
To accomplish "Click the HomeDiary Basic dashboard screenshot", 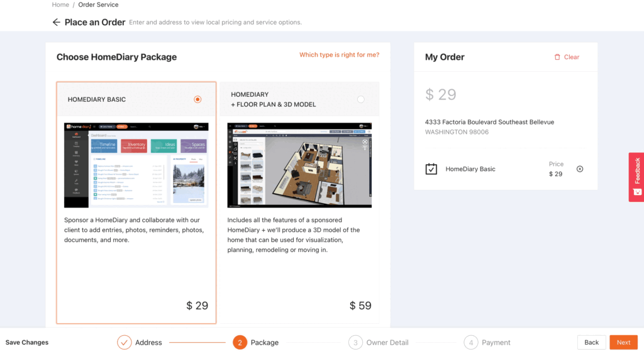I will (x=136, y=165).
